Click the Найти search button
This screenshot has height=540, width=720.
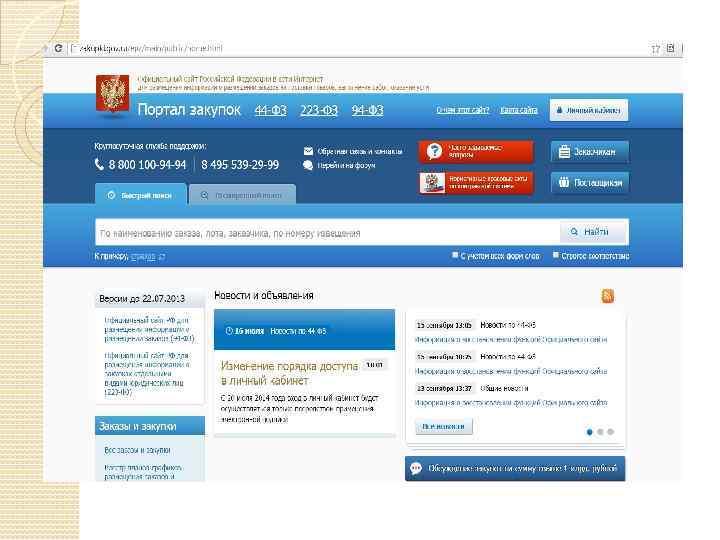coord(594,232)
